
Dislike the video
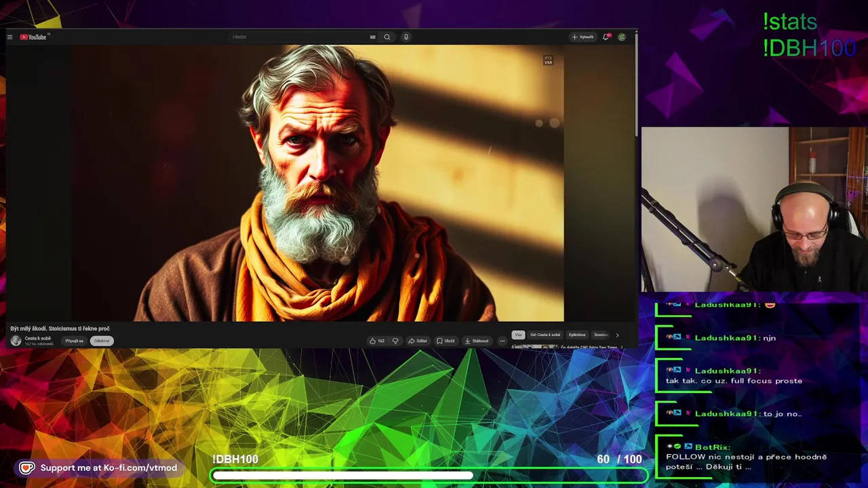pos(395,341)
